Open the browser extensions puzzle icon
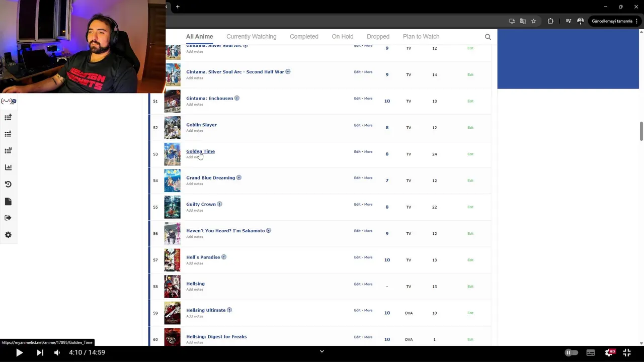Viewport: 644px width, 362px height. (x=550, y=21)
